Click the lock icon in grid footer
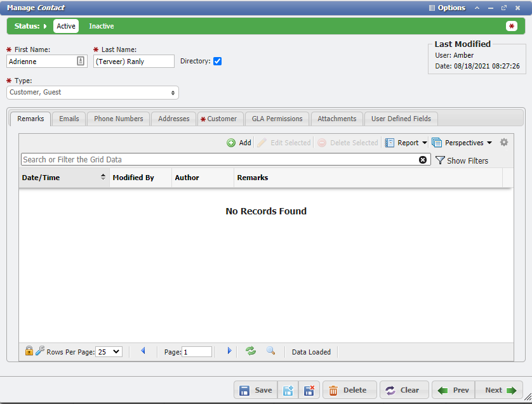 (x=29, y=351)
